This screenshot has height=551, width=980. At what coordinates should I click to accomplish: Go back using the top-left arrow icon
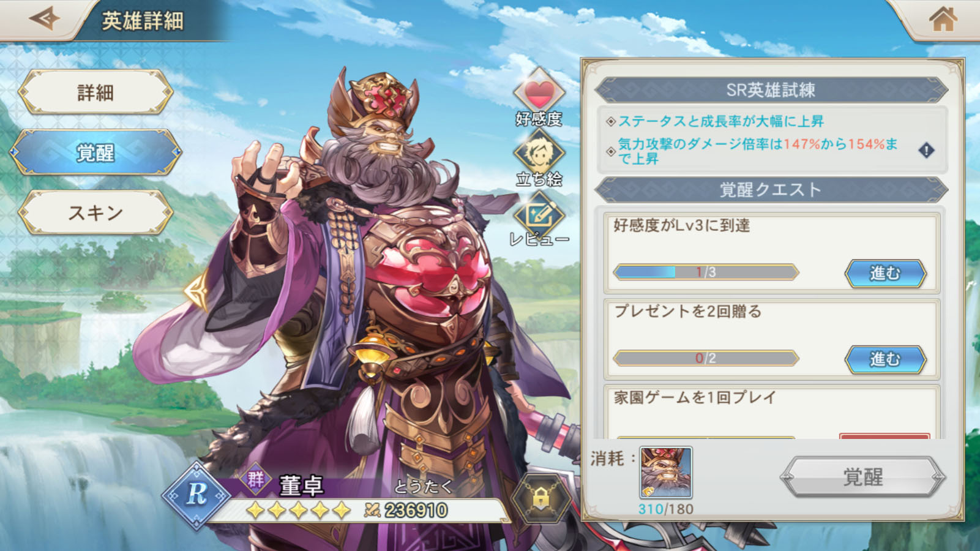click(44, 18)
